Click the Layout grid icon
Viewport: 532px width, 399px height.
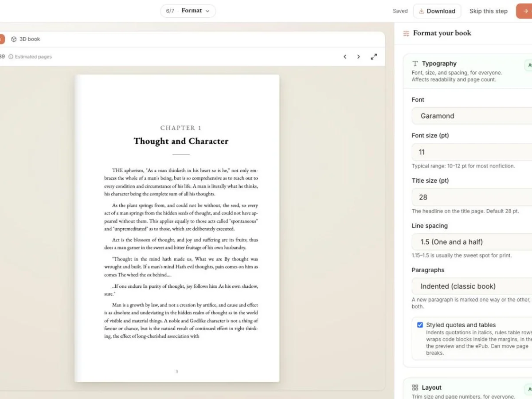coord(415,387)
